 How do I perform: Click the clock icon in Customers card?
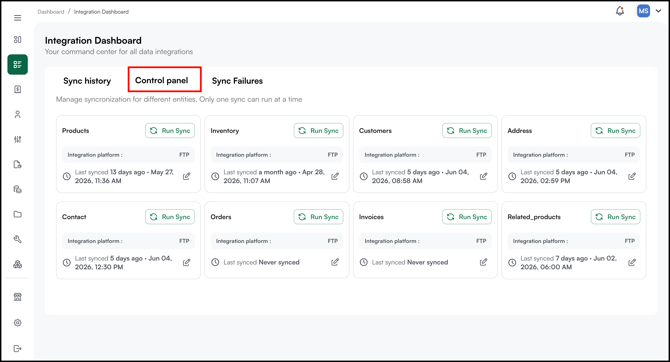(364, 176)
